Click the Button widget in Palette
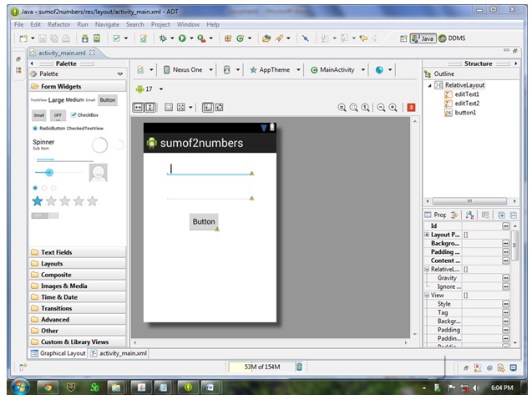The width and height of the screenshot is (532, 400). (x=108, y=100)
